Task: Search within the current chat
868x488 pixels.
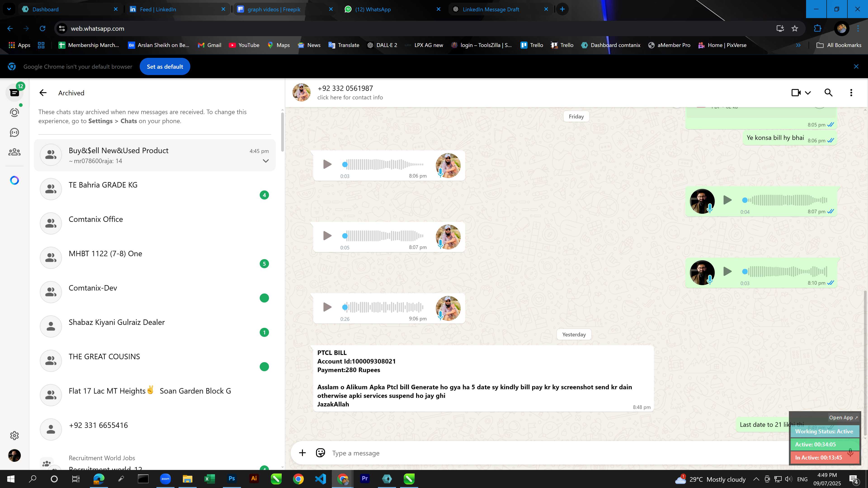Action: tap(829, 93)
